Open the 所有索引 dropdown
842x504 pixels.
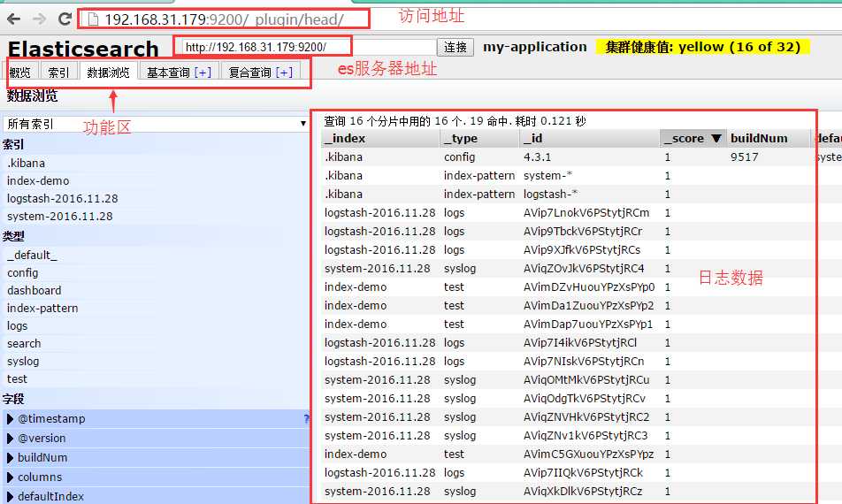click(x=157, y=124)
